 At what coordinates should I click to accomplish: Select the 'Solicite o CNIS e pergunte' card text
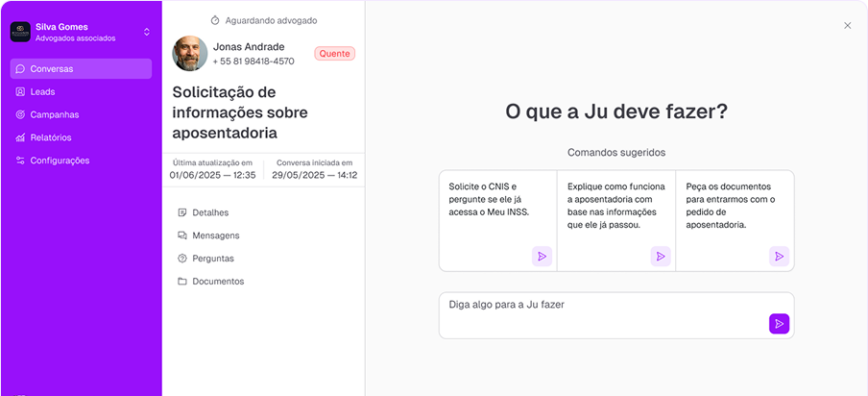click(x=489, y=199)
